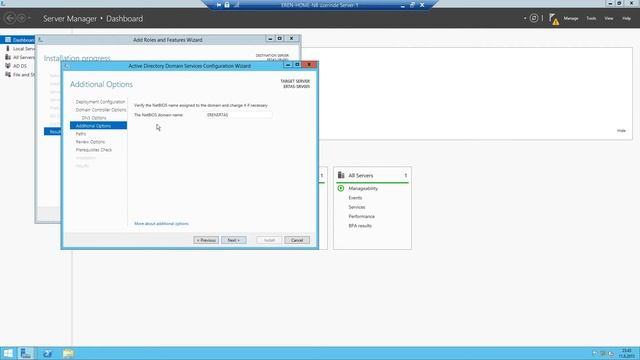Restore down the remote connection bar
This screenshot has height=360, width=640.
[412, 5]
